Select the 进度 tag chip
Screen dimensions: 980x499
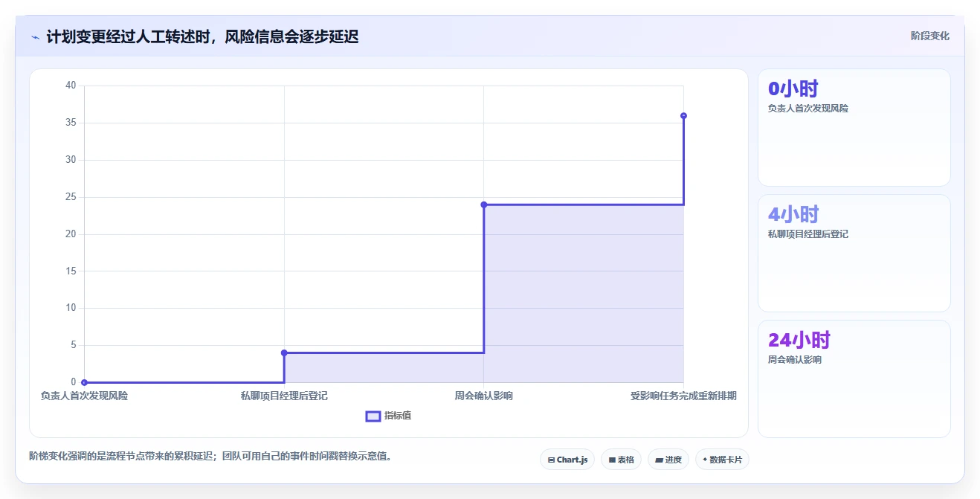coord(668,460)
